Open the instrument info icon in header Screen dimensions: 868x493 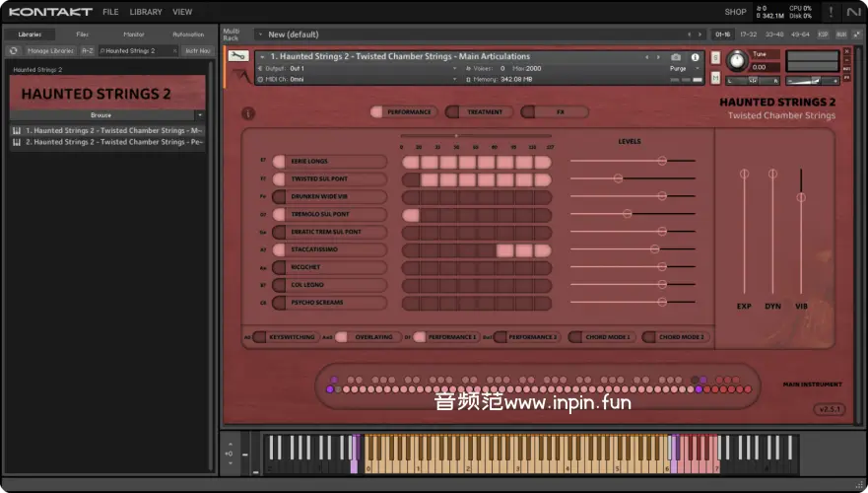point(695,57)
